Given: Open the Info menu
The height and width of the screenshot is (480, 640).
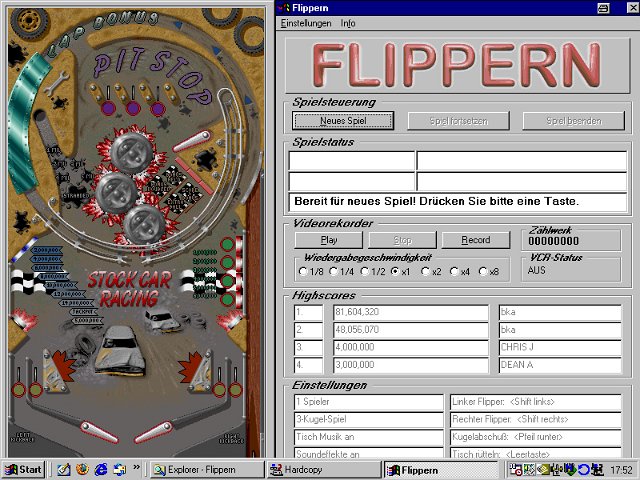Looking at the screenshot, I should tap(348, 23).
